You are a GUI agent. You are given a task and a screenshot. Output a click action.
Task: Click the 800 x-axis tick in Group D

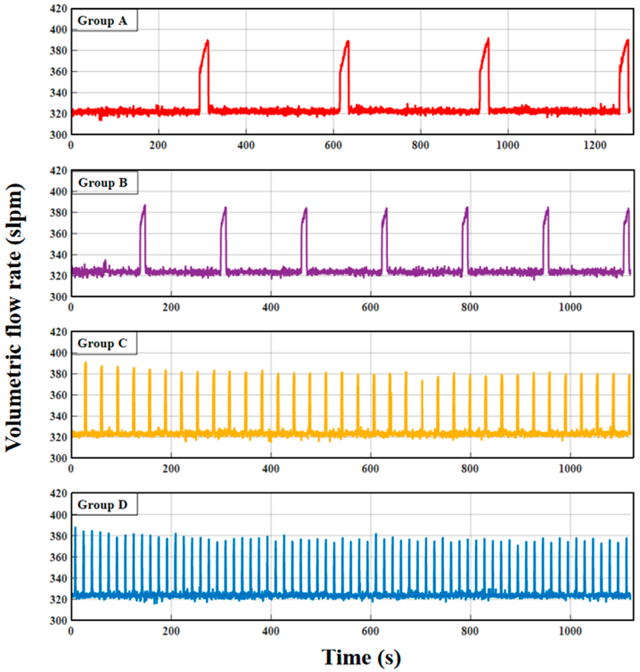[x=470, y=631]
